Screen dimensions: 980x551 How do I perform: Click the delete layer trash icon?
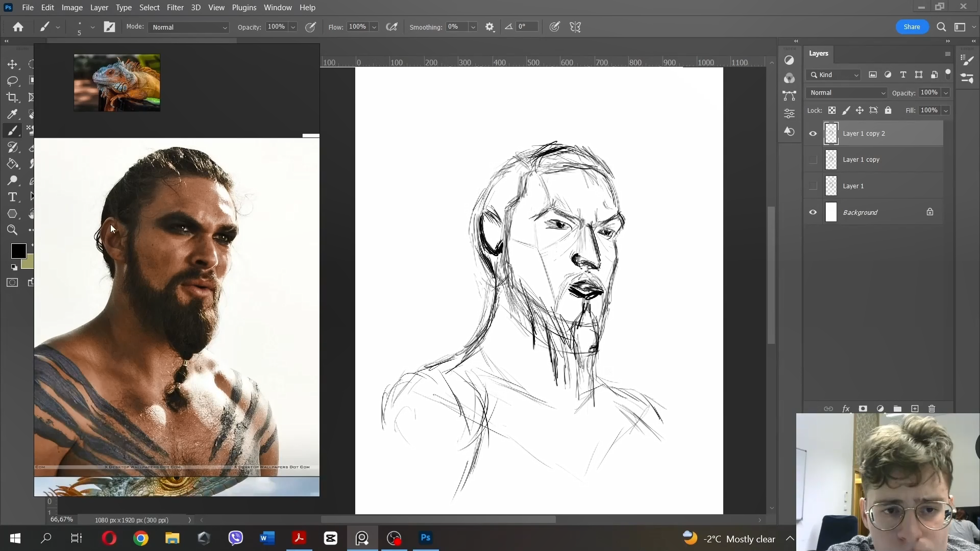932,409
